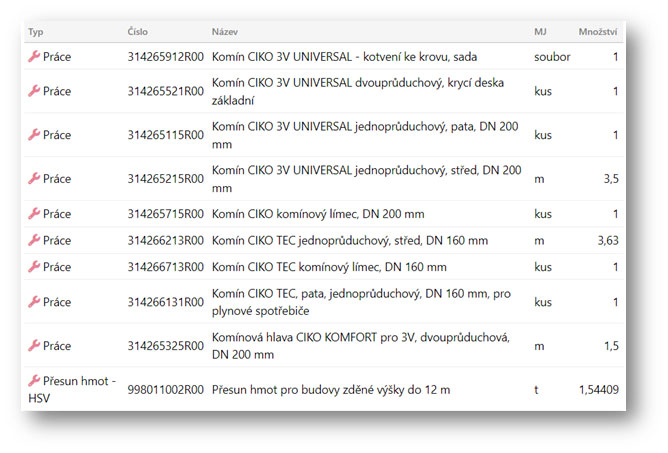Click the wrench icon in row 314265325R00
The width and height of the screenshot is (668, 453).
pos(34,345)
